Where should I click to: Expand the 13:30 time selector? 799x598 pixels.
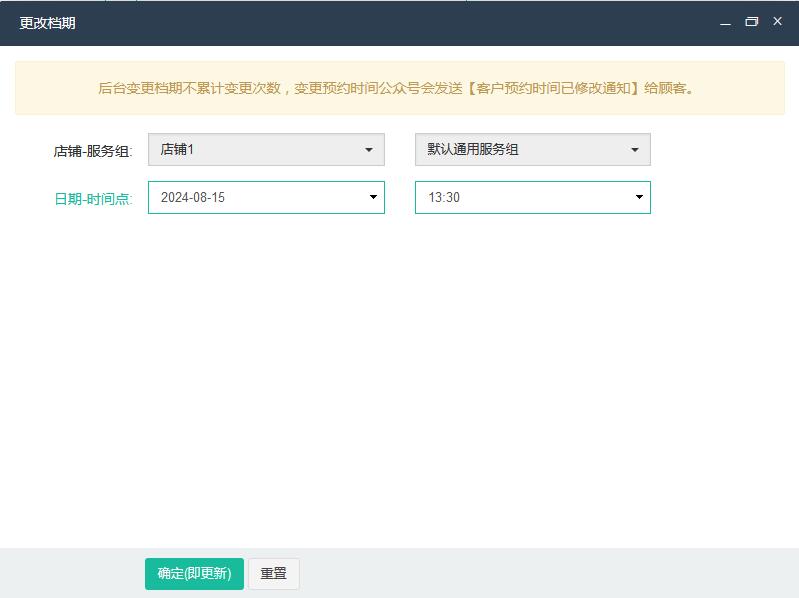532,197
